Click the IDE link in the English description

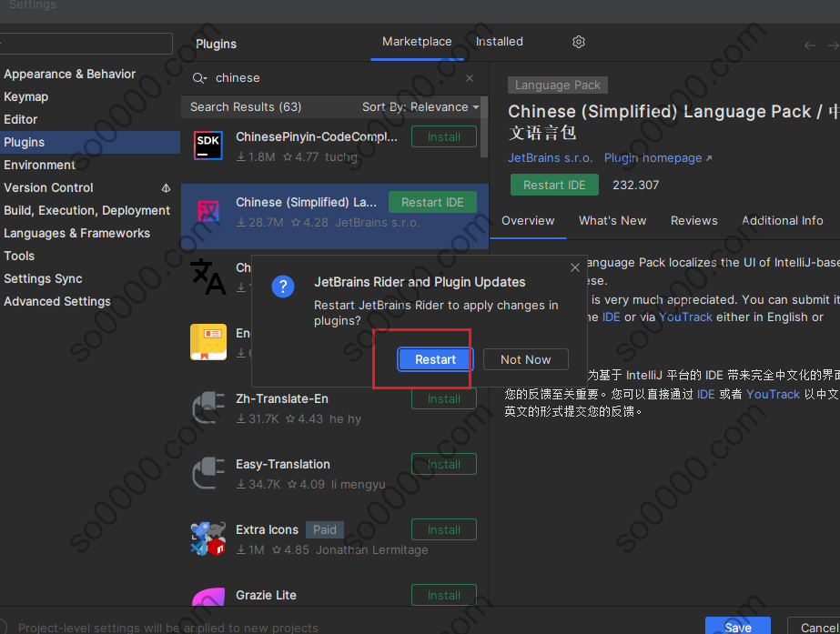pos(612,317)
